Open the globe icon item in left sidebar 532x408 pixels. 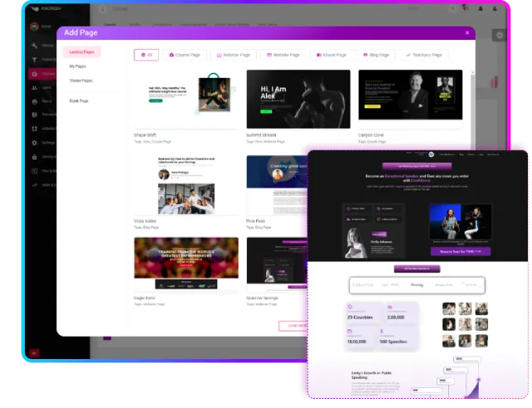[x=35, y=101]
